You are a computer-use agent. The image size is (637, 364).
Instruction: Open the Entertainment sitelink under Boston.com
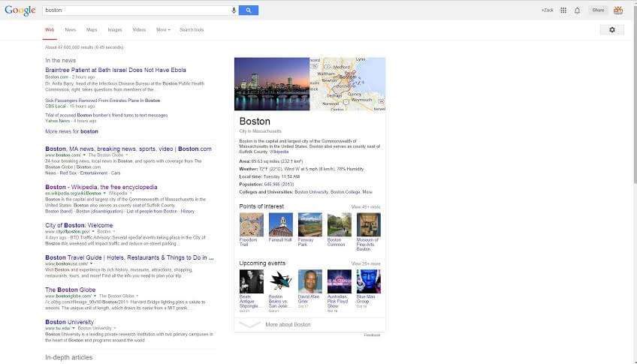pos(93,173)
